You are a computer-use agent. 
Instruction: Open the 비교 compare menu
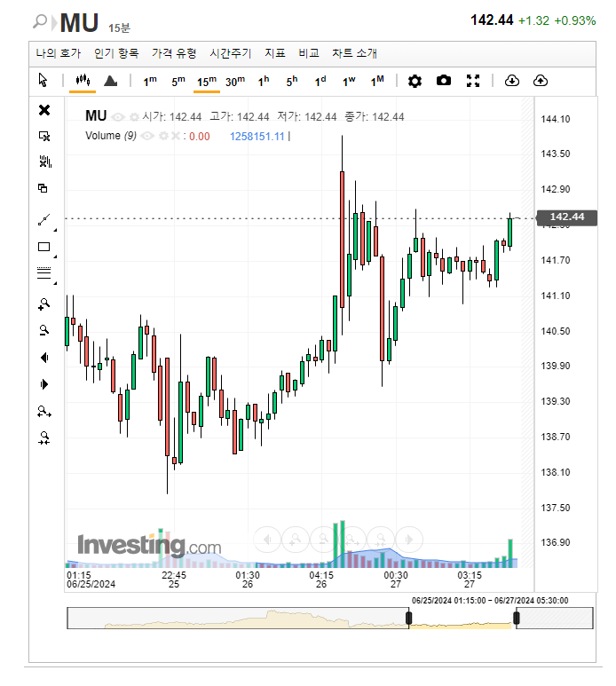point(309,53)
